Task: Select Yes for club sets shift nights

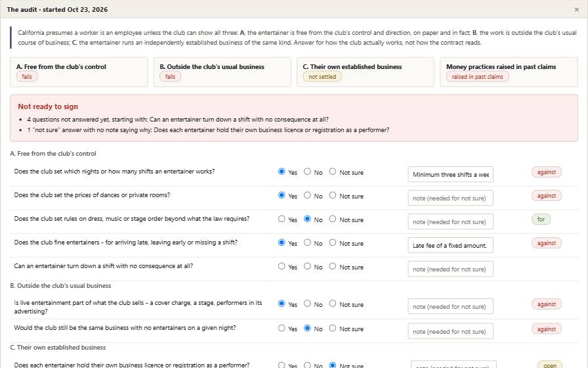Action: [x=282, y=172]
